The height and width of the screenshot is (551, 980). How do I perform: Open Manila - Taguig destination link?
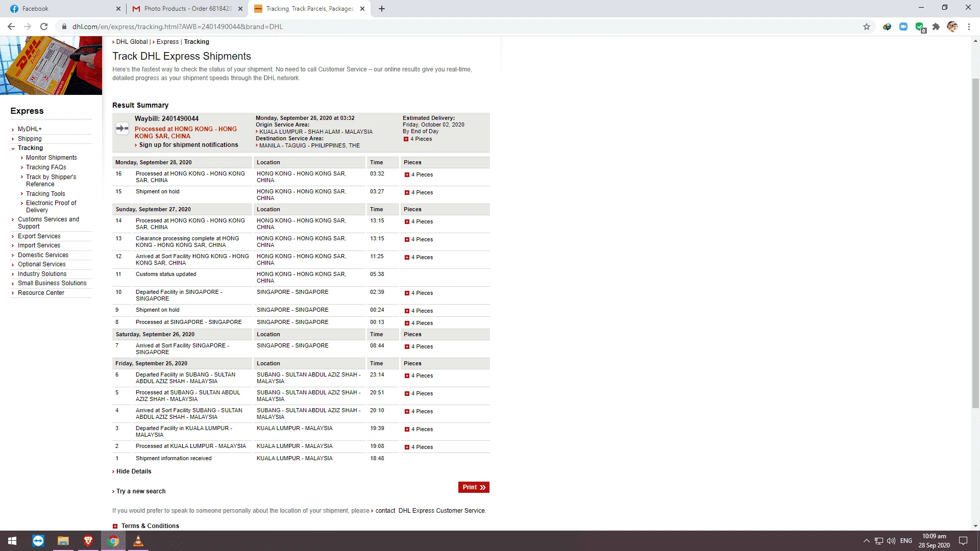coord(309,146)
